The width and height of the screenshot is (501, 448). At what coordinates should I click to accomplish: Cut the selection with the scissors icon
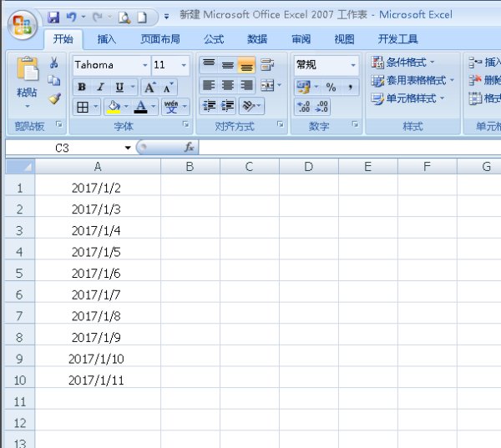coord(54,63)
